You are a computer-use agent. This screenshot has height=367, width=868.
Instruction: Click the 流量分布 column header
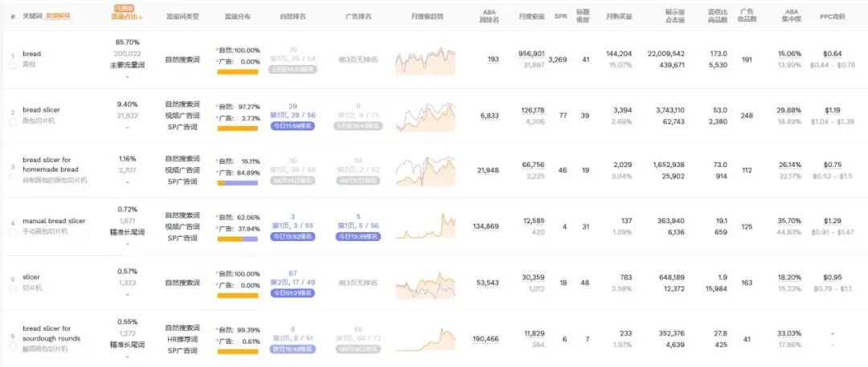(237, 17)
